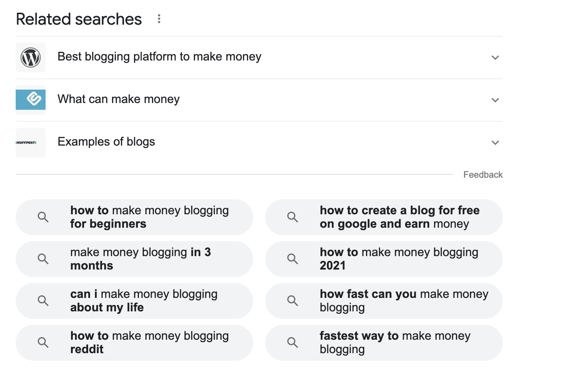Select 'make money blogging in 3 months' suggestion

coord(140,259)
